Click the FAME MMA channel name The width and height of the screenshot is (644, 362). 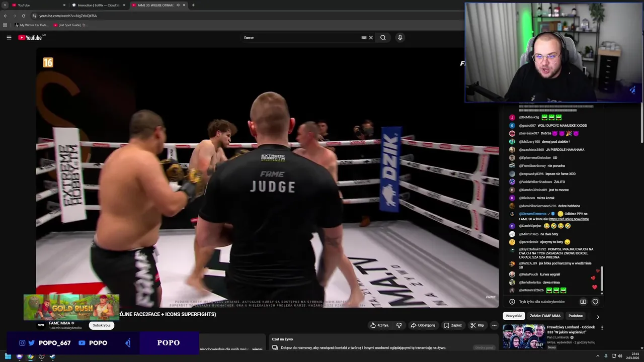(59, 323)
